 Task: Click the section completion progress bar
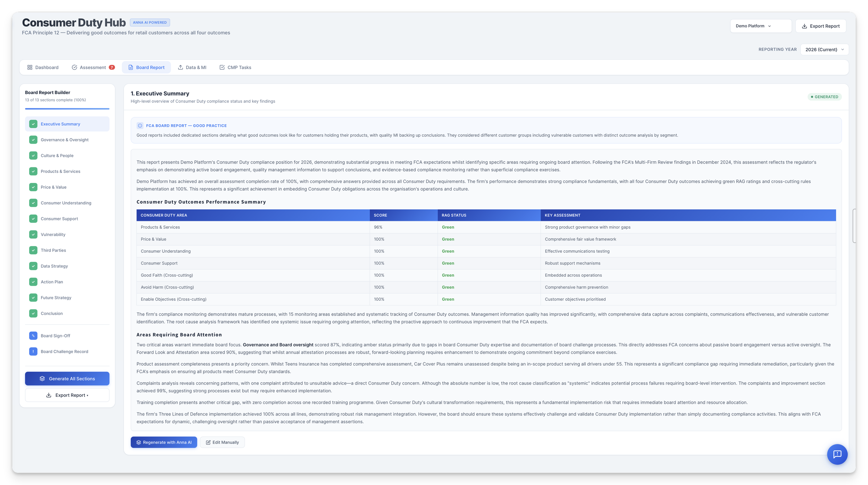click(67, 109)
